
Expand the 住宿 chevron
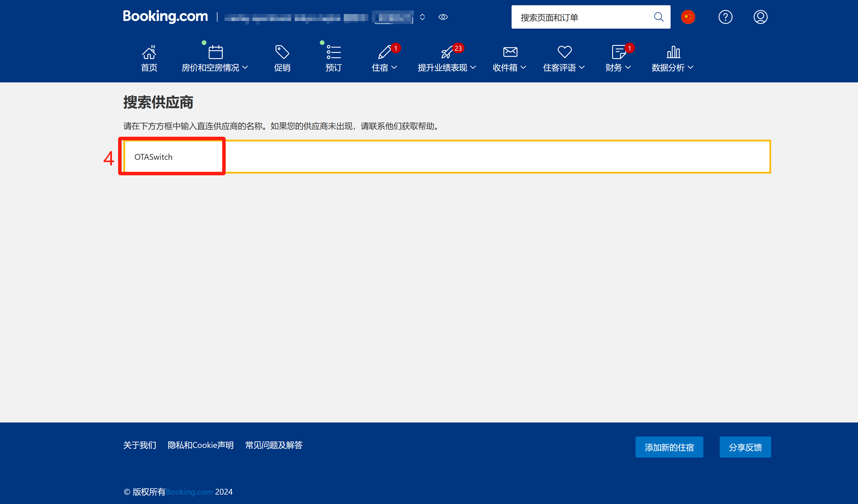pyautogui.click(x=394, y=67)
